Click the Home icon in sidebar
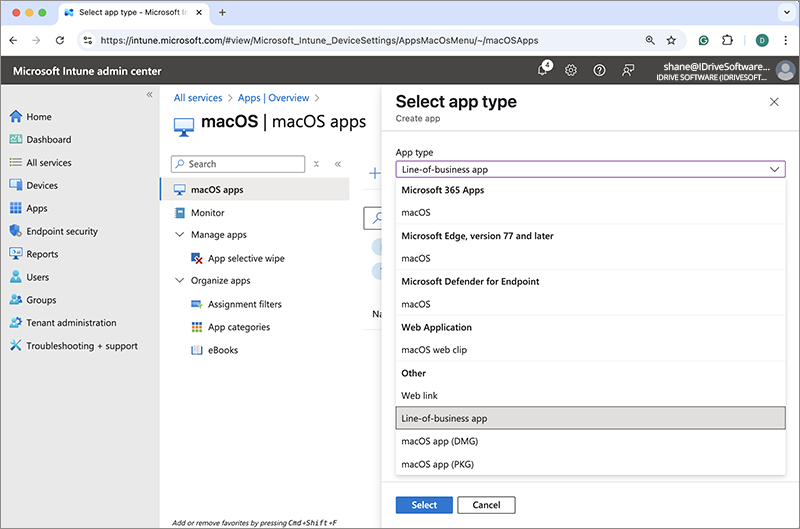The image size is (800, 529). (16, 117)
